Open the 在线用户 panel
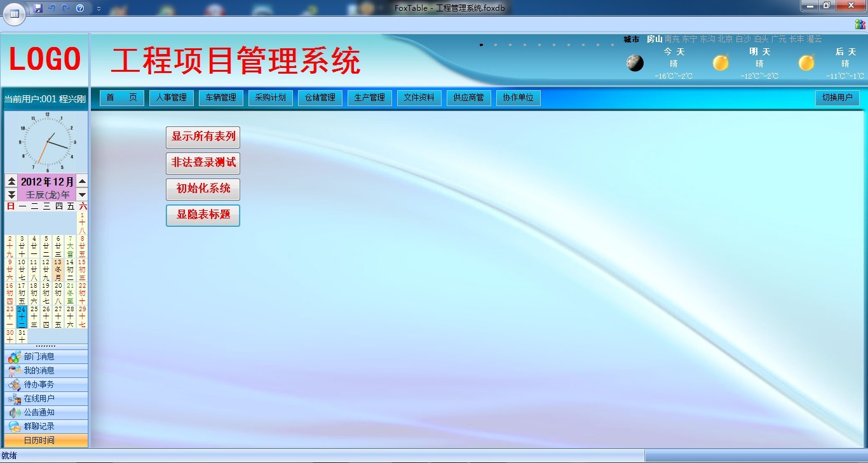This screenshot has height=463, width=868. coord(46,399)
